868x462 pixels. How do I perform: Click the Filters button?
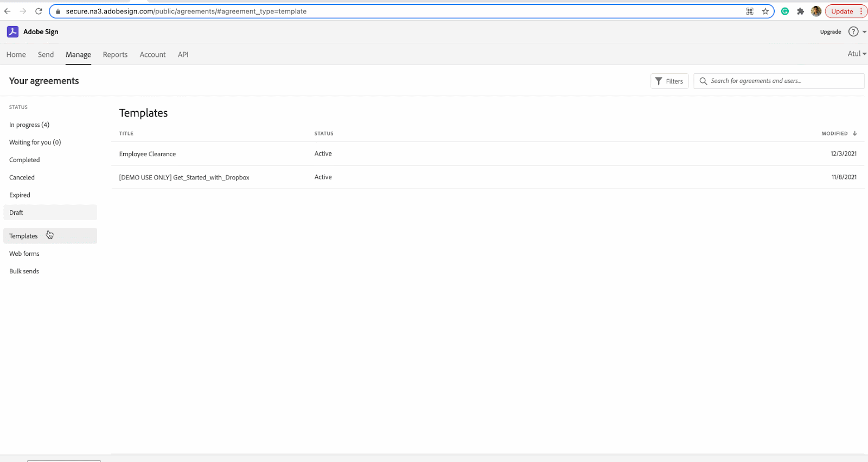tap(669, 81)
